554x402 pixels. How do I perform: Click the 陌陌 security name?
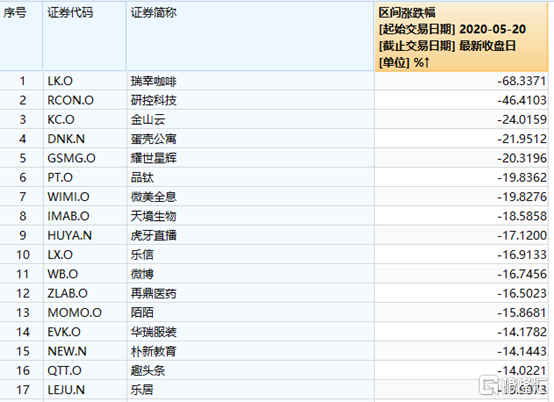click(142, 313)
